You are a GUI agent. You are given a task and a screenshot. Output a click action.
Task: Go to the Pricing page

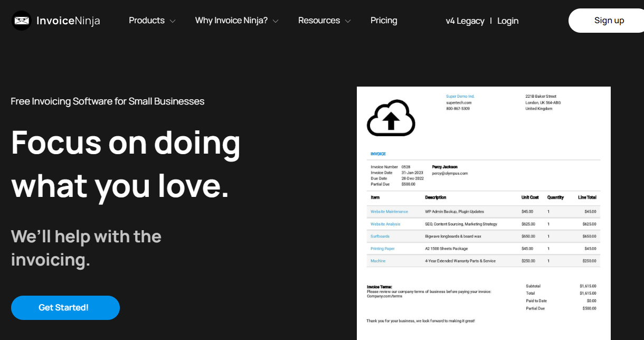point(384,21)
